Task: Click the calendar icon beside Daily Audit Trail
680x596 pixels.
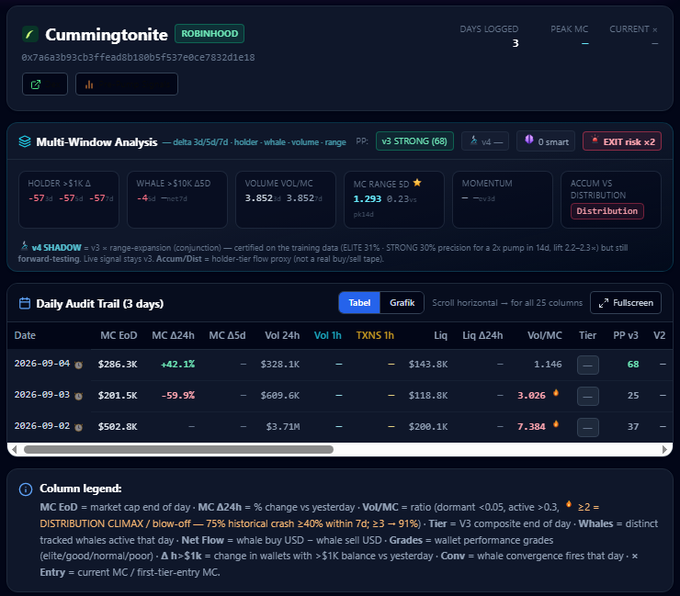Action: (25, 303)
